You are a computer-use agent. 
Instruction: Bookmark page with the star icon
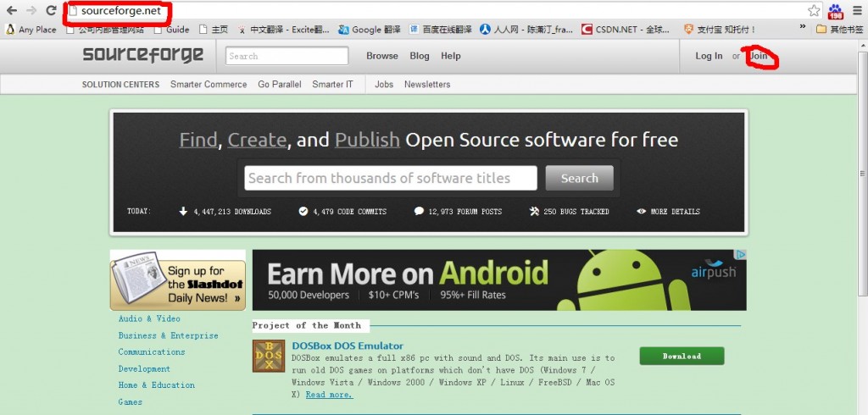click(814, 10)
